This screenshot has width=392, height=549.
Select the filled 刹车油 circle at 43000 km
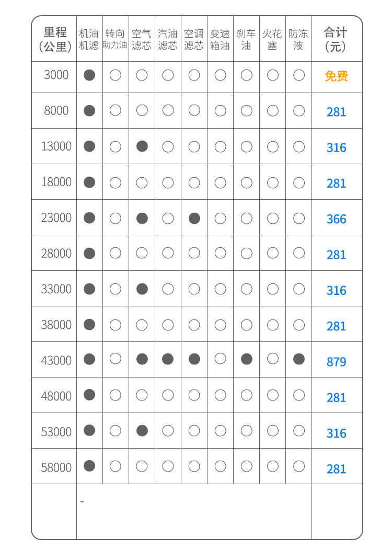pyautogui.click(x=246, y=359)
